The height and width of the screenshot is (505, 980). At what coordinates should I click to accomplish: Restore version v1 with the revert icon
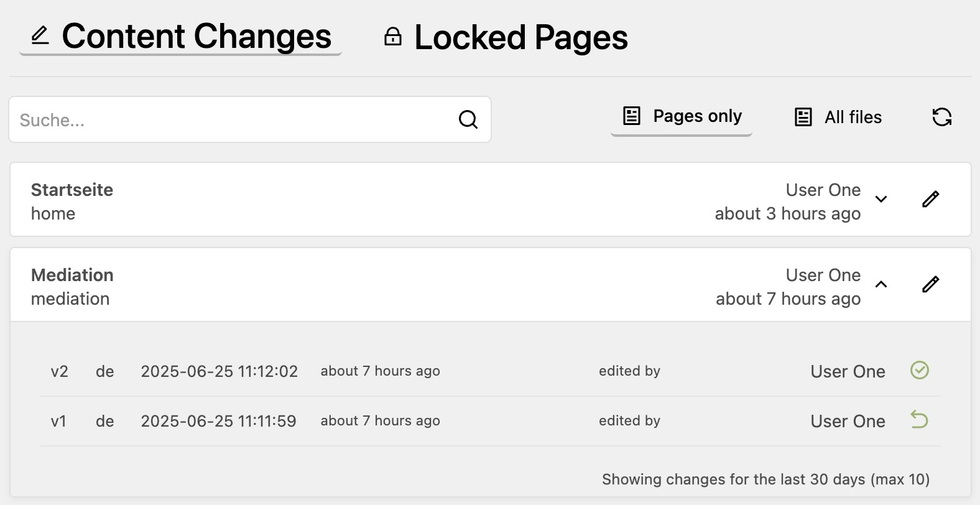[x=919, y=420]
